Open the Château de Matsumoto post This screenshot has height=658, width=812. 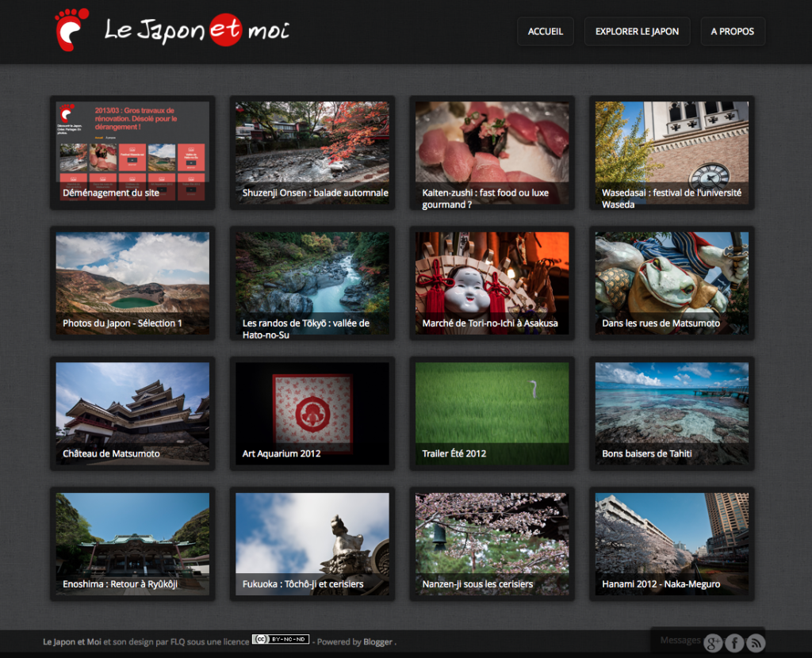[132, 414]
